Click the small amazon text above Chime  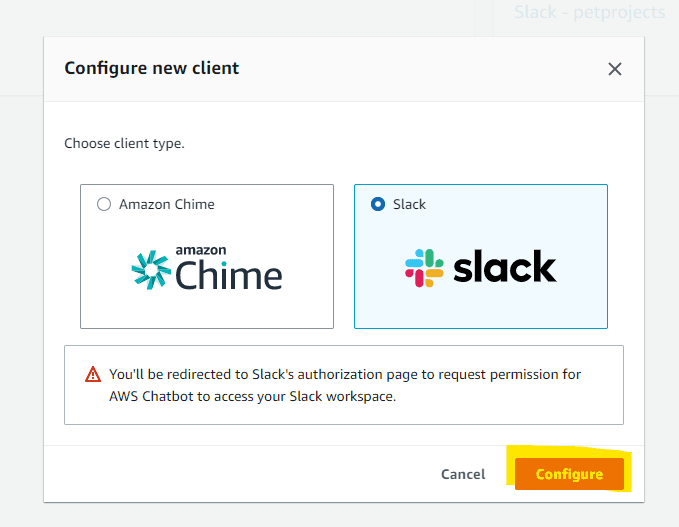coord(201,250)
